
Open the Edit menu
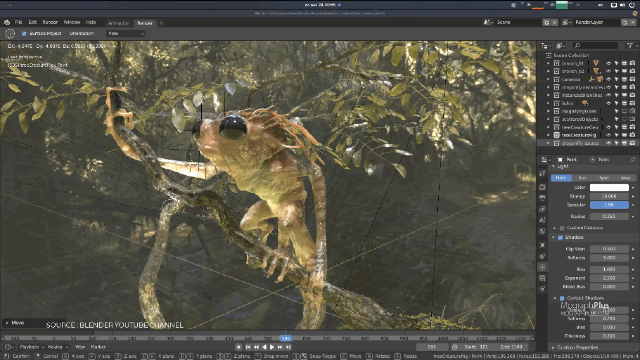click(x=33, y=22)
